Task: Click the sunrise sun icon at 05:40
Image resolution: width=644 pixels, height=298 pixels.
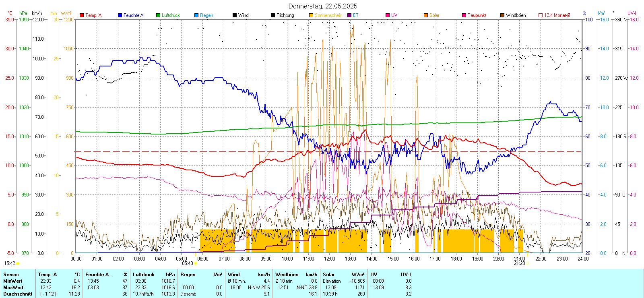Action: point(196,263)
